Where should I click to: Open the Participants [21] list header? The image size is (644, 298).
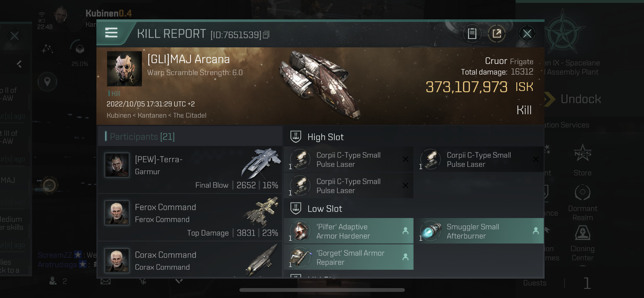pos(190,137)
